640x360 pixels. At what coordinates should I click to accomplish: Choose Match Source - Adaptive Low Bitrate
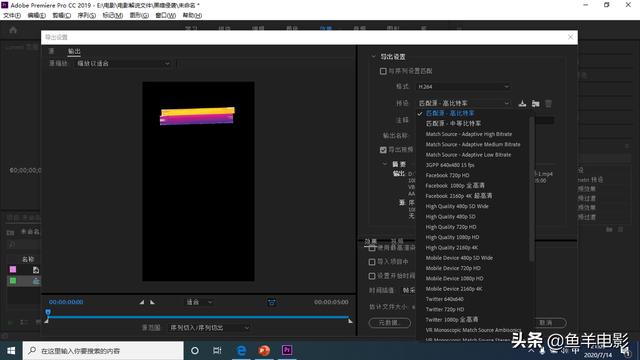click(x=468, y=155)
